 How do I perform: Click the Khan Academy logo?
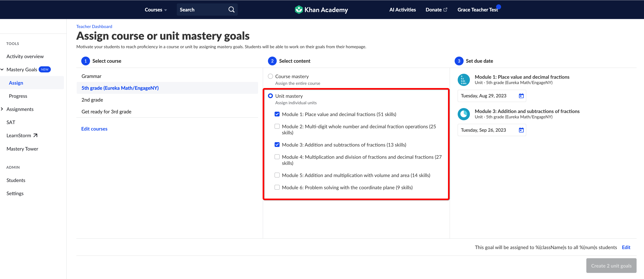coord(321,10)
